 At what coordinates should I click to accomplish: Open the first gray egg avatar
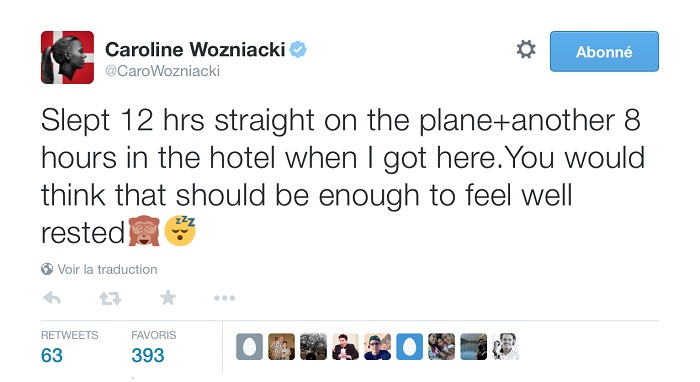[x=249, y=347]
